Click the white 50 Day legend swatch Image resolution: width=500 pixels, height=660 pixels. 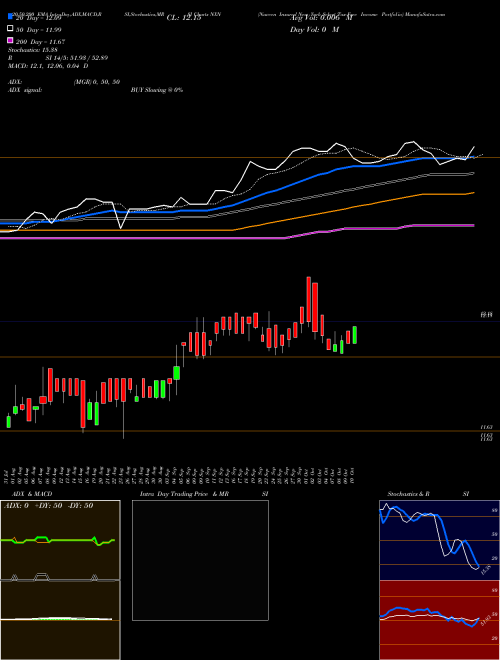click(x=11, y=29)
